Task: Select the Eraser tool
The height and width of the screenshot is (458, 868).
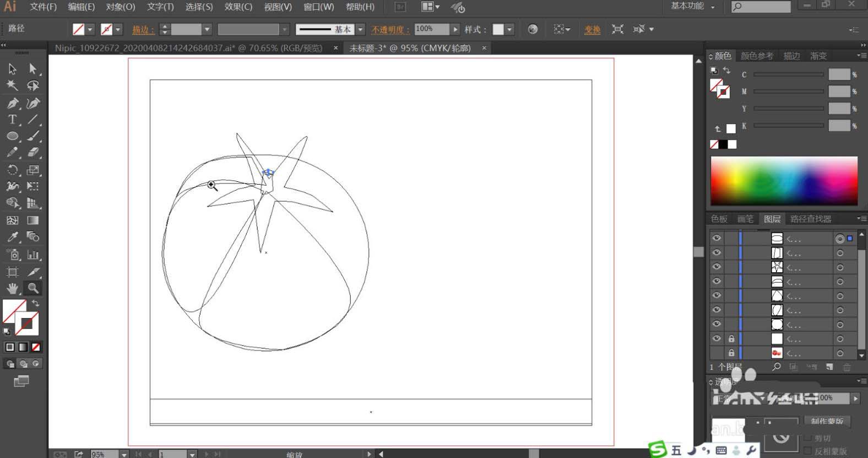Action: coord(33,153)
